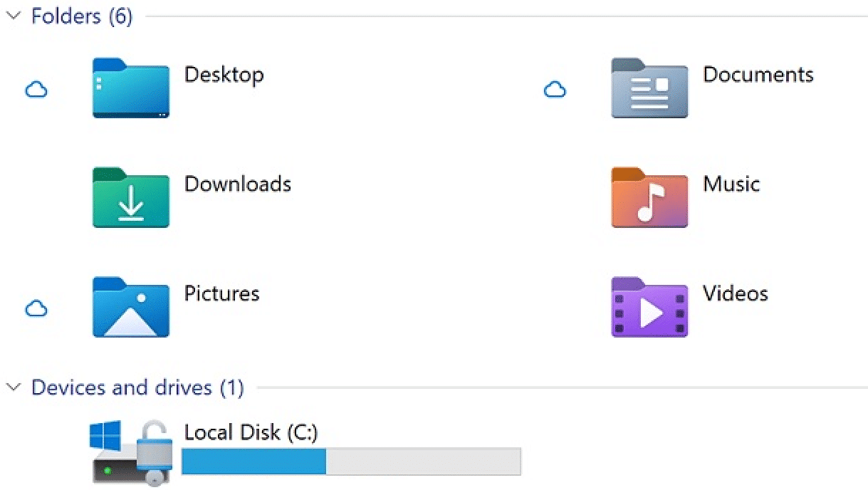Click the cloud sync icon beside Pictures
Screen dimensions: 868x490
coord(36,308)
